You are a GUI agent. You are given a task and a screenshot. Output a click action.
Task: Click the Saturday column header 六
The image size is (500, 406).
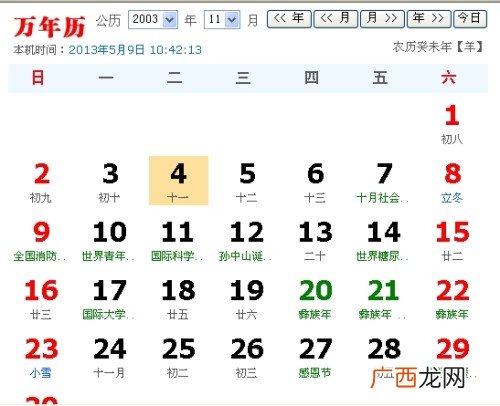point(448,78)
